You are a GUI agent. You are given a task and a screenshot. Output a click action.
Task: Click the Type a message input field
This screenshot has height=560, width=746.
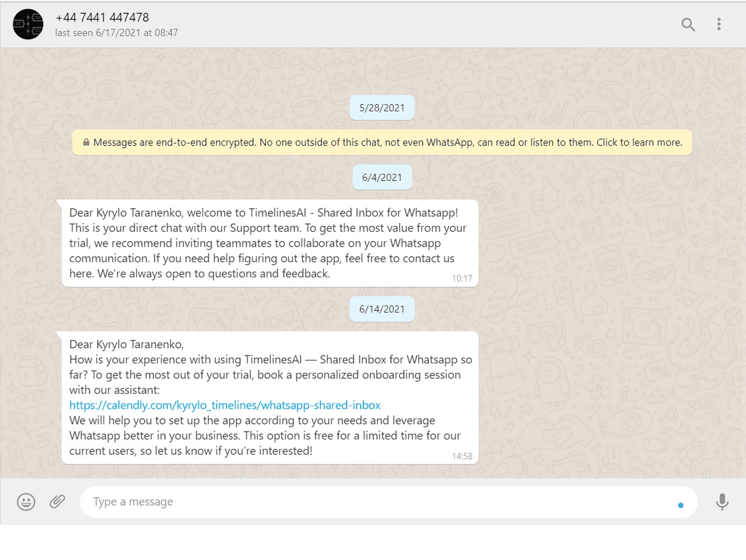coord(388,502)
